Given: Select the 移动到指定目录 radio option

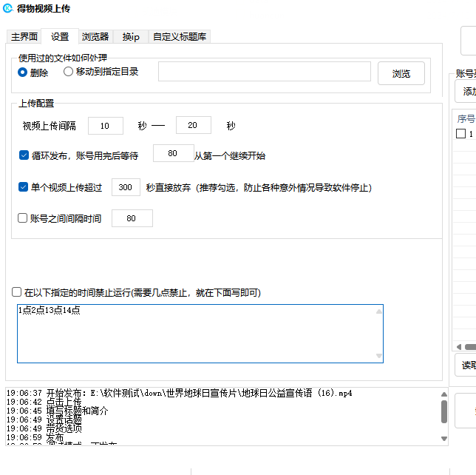Looking at the screenshot, I should (x=101, y=72).
